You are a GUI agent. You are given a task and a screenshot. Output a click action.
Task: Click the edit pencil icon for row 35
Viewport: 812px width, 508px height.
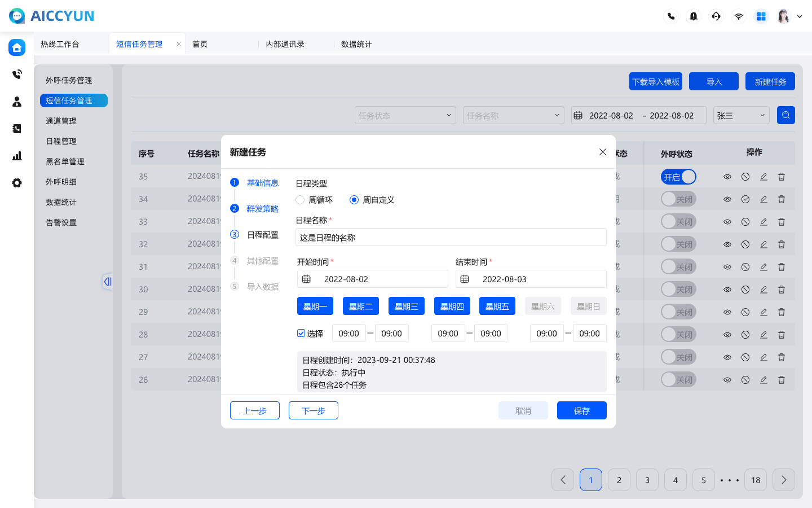tap(764, 177)
